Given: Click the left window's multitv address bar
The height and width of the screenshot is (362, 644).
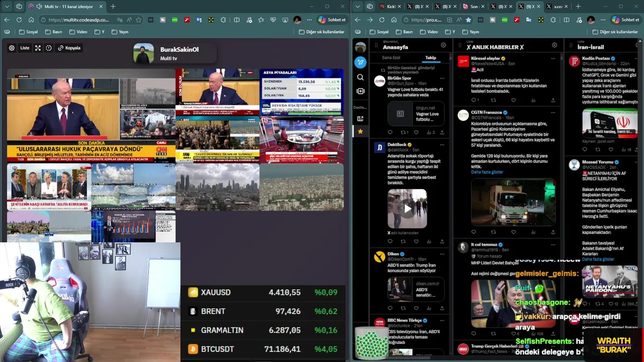Looking at the screenshot, I should [92, 20].
